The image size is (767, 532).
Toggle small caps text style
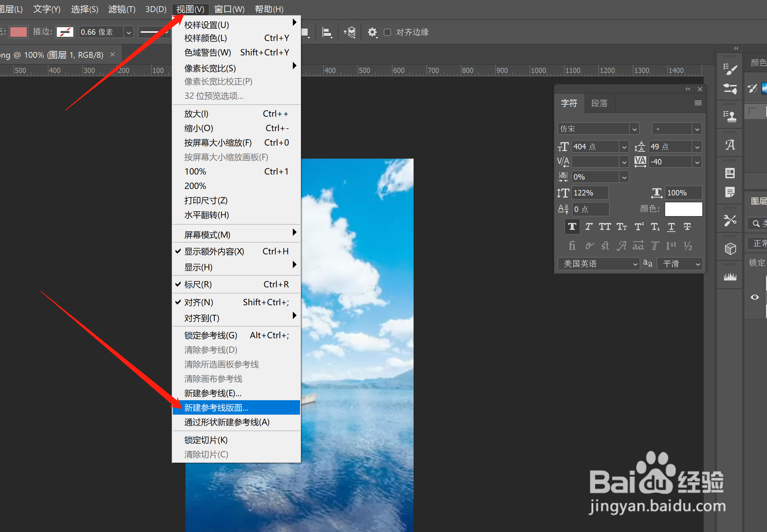point(621,226)
